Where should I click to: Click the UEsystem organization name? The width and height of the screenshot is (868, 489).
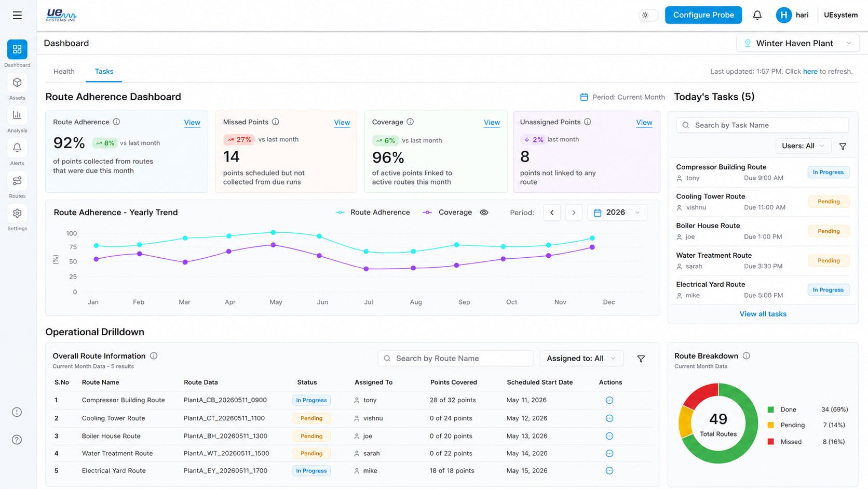tap(840, 15)
